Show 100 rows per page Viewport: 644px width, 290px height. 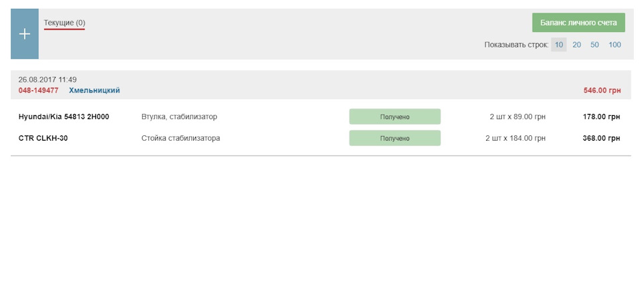(614, 45)
